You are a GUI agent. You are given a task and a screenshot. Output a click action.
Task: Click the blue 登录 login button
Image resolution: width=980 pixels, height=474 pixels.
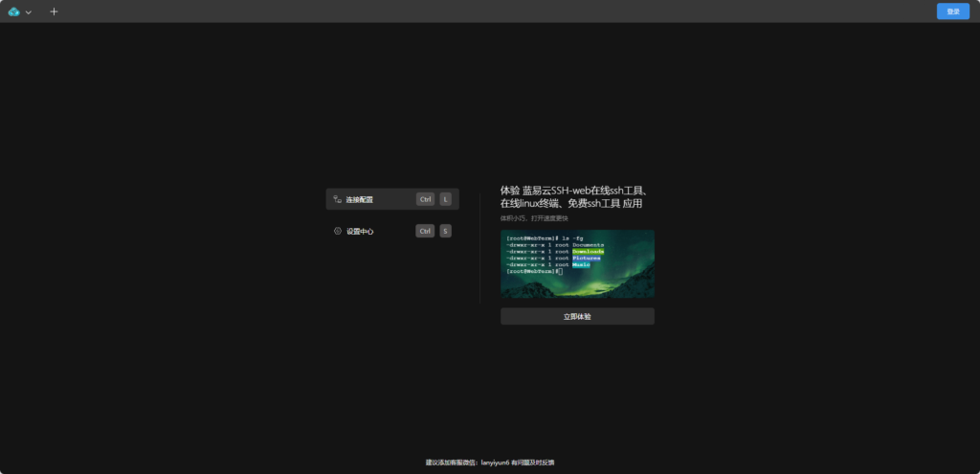tap(952, 11)
